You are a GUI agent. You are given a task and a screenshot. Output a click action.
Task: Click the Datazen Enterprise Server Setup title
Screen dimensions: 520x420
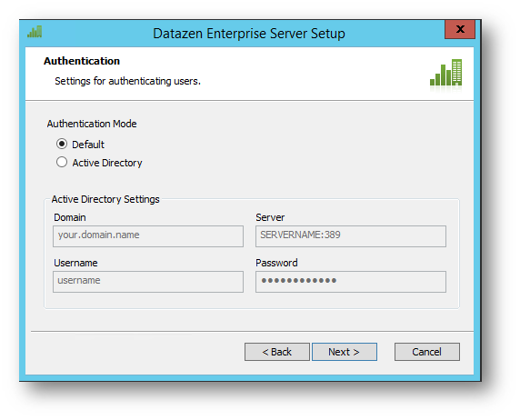(249, 34)
